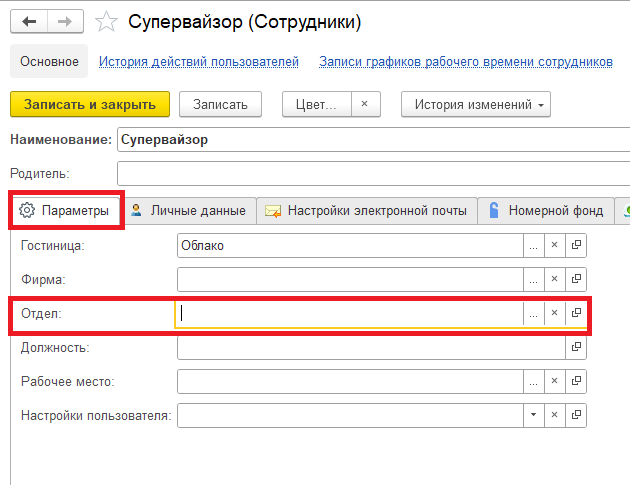
Task: Clear the color with the × button next to Цвет
Action: pyautogui.click(x=366, y=104)
